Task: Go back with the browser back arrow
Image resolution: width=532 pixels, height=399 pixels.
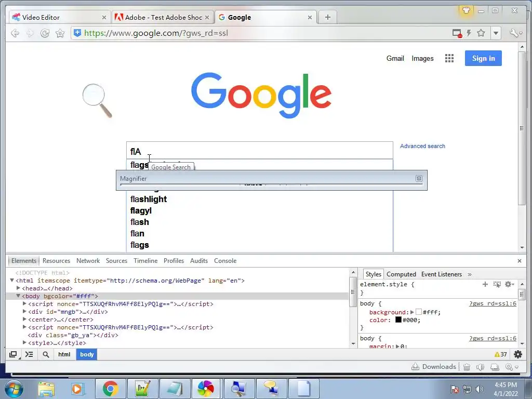Action: pyautogui.click(x=15, y=33)
